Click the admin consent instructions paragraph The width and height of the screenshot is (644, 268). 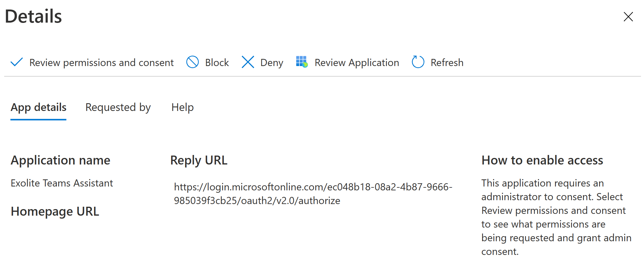[556, 217]
